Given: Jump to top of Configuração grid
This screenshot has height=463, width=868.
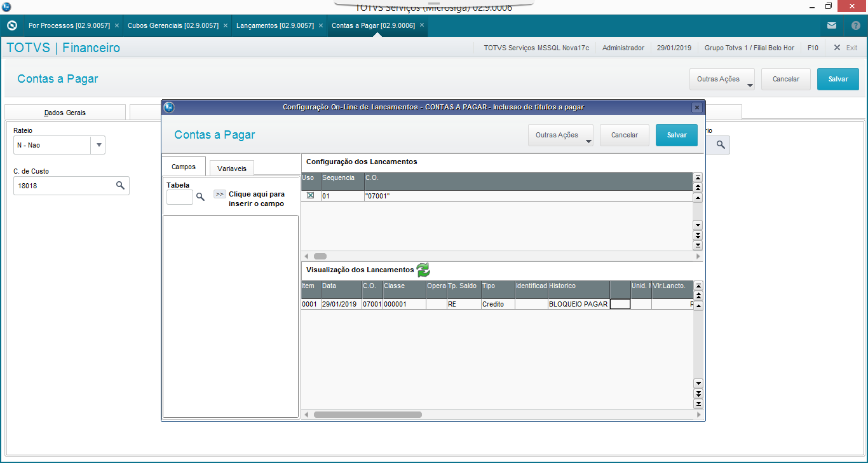Looking at the screenshot, I should tap(698, 177).
